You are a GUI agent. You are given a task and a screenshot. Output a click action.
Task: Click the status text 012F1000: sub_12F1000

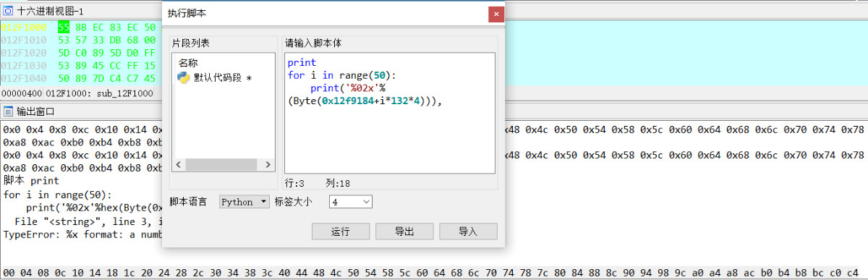(x=100, y=93)
